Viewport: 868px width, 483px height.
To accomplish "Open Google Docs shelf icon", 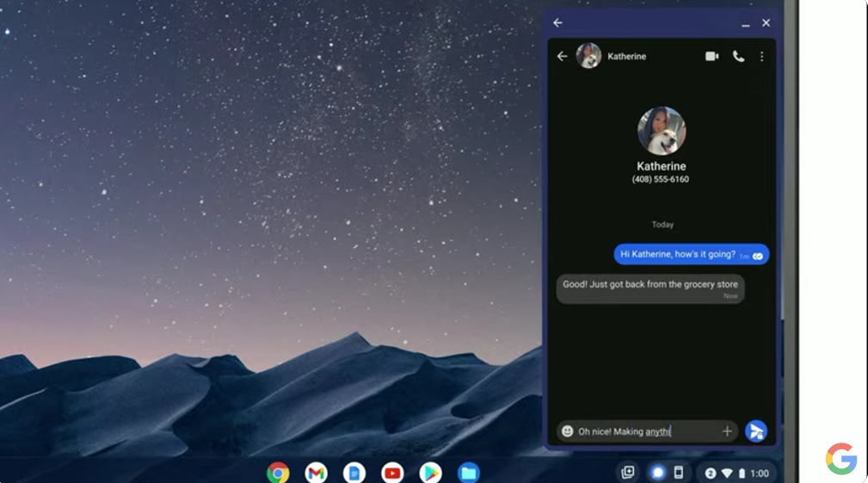I will coord(354,473).
